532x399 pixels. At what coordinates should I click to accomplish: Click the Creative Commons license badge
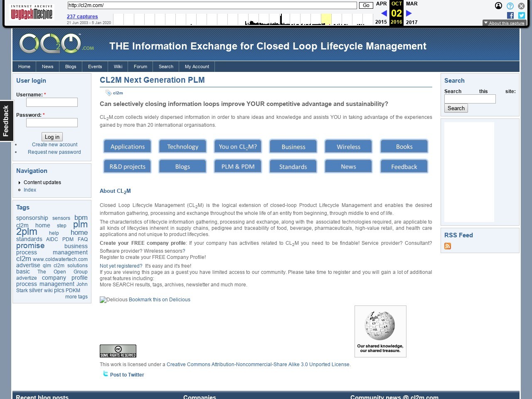pyautogui.click(x=118, y=351)
